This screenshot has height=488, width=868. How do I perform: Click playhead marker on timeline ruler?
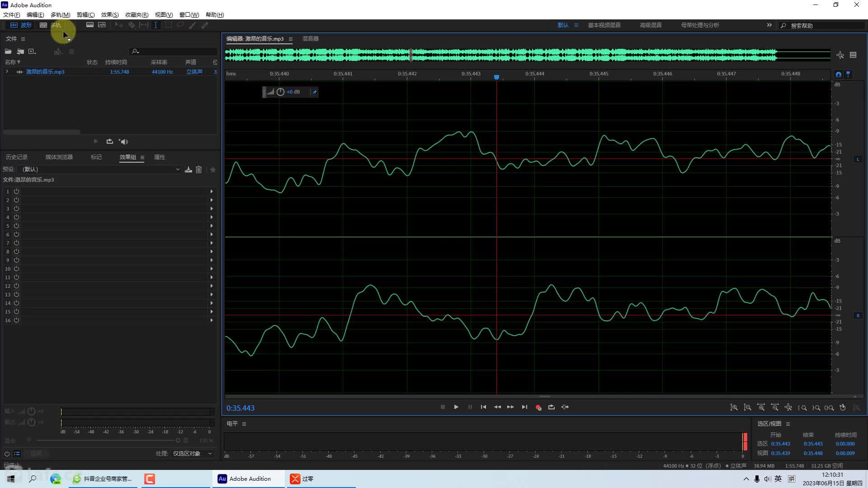(496, 77)
